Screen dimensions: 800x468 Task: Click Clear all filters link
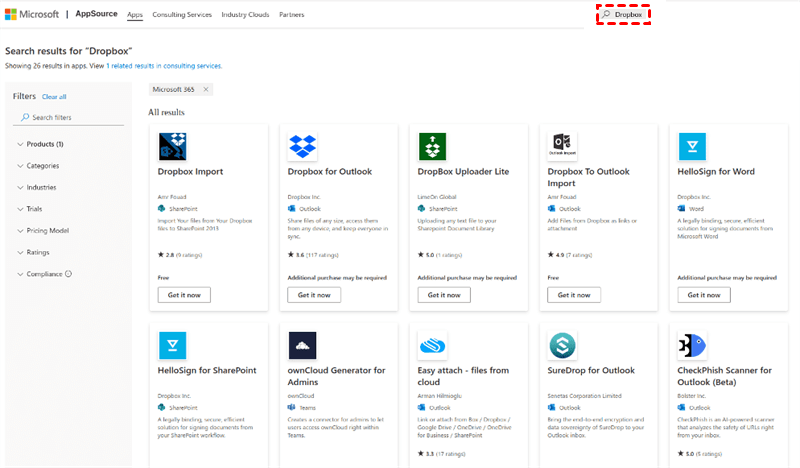pyautogui.click(x=54, y=97)
